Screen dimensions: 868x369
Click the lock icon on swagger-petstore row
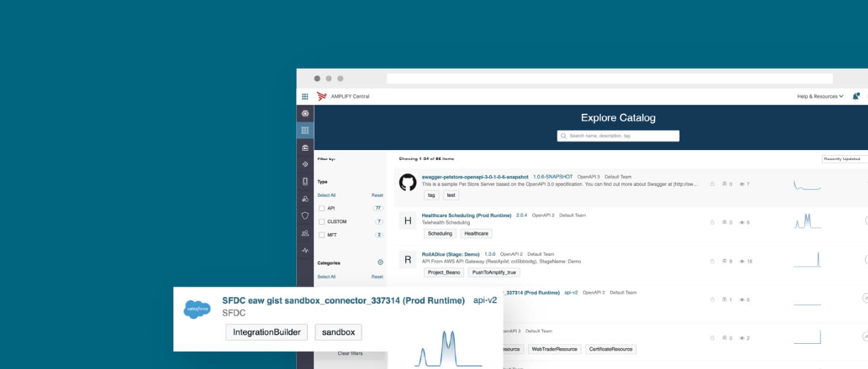[x=712, y=184]
